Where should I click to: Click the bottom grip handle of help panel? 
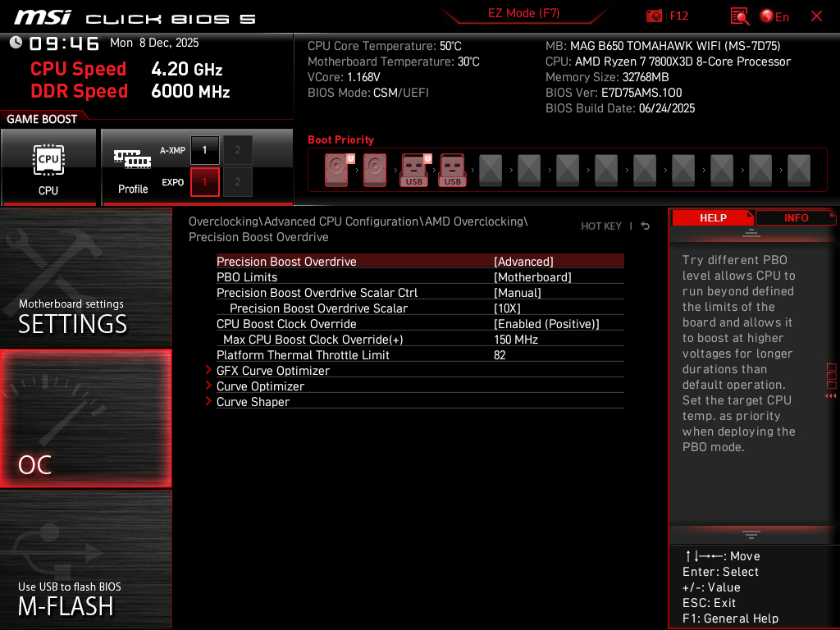(x=751, y=534)
